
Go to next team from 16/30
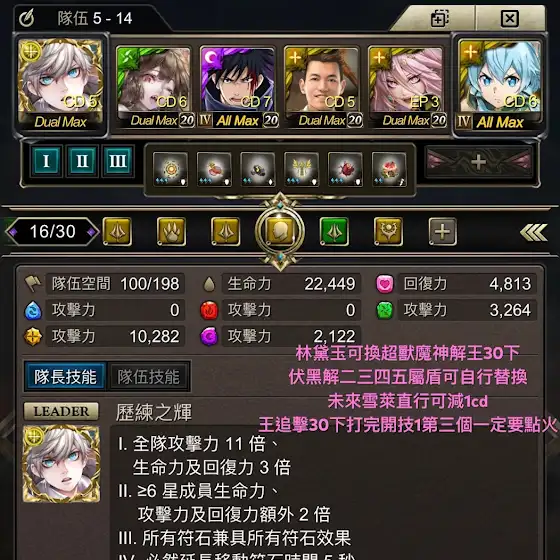click(x=91, y=232)
